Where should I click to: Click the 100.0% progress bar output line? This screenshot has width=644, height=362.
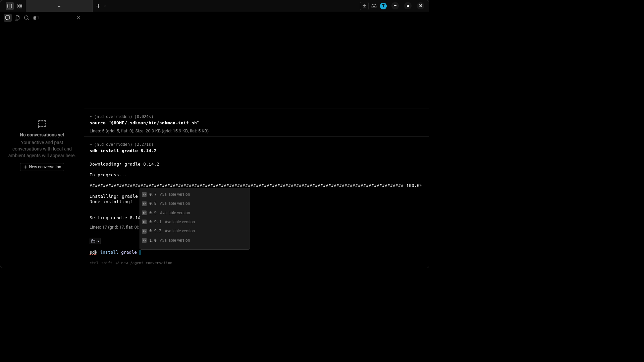coord(256,186)
